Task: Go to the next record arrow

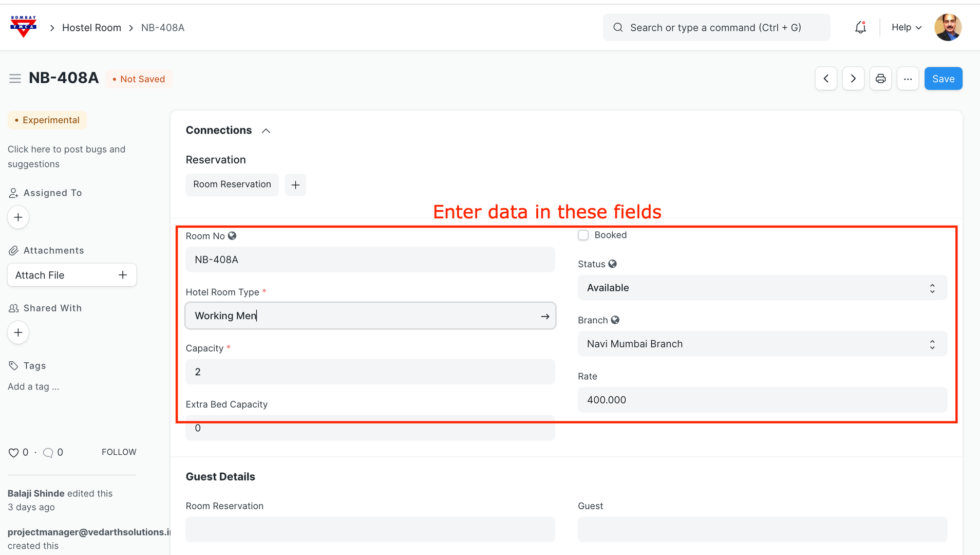Action: [853, 79]
